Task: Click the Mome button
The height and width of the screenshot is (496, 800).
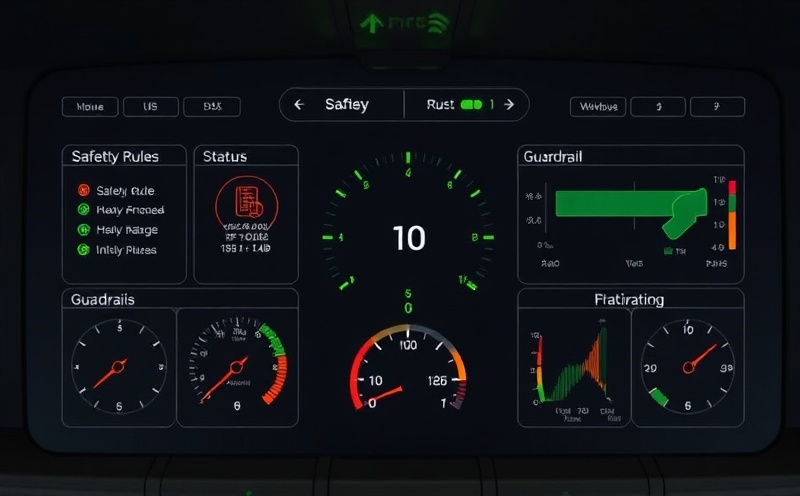Action: [x=90, y=107]
